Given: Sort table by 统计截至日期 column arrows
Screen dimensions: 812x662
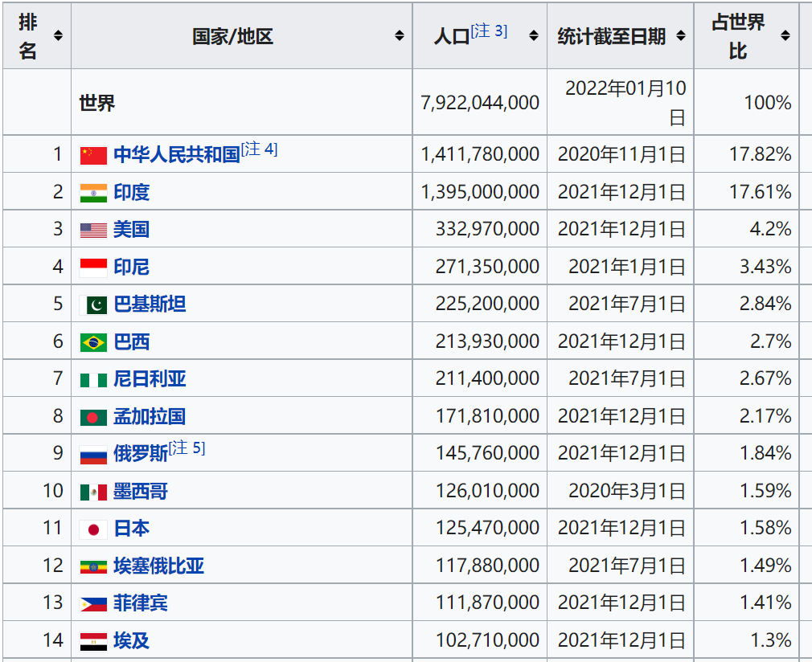Looking at the screenshot, I should tap(681, 35).
